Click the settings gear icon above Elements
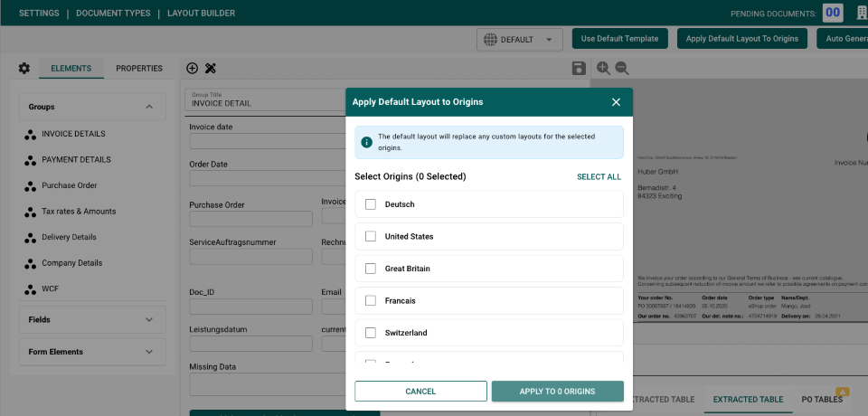 24,69
